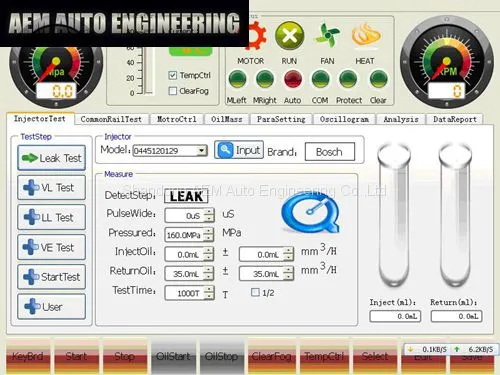Screen dimensions: 500x375
Task: Open the Oscillogram tab
Action: point(344,119)
